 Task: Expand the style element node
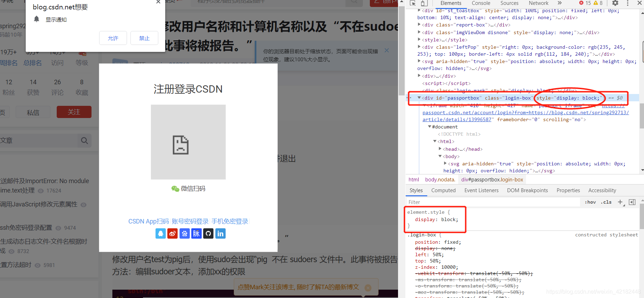coord(419,40)
